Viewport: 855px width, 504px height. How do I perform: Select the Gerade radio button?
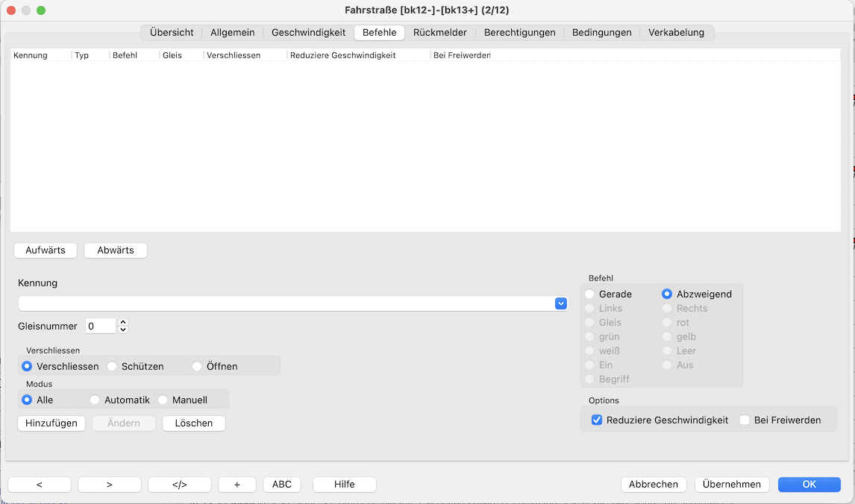590,294
